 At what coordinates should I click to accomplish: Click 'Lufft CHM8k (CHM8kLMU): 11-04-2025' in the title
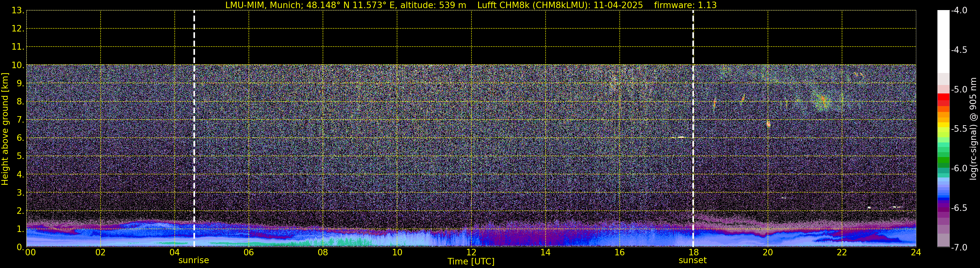click(x=560, y=5)
